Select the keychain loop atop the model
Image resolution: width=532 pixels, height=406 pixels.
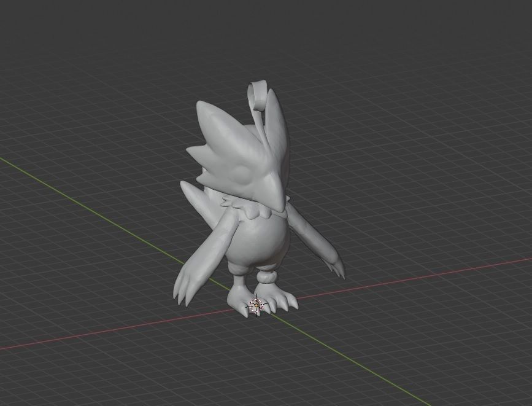click(258, 95)
